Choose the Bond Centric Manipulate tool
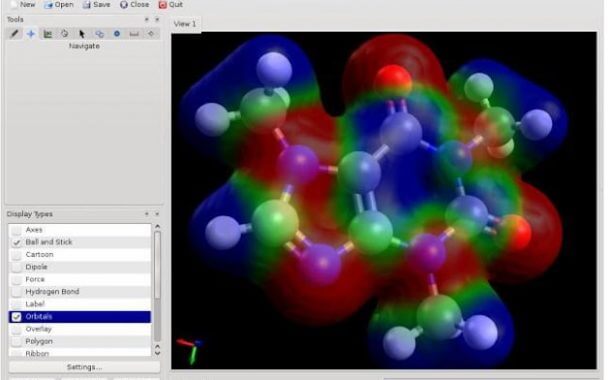 tap(47, 34)
